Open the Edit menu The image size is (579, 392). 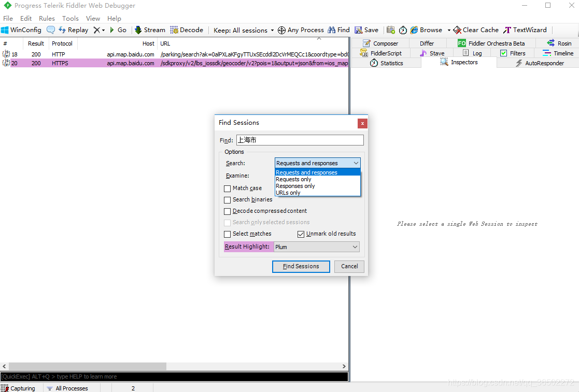coord(26,19)
